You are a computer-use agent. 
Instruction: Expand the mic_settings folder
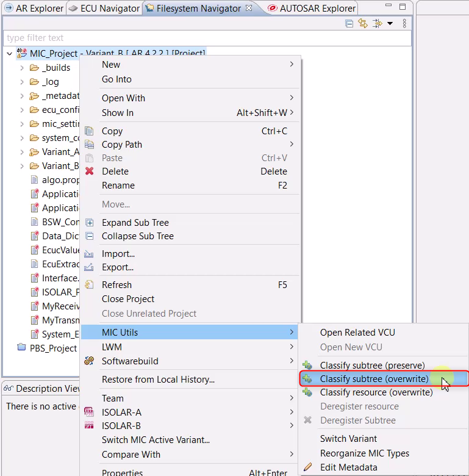coord(22,124)
